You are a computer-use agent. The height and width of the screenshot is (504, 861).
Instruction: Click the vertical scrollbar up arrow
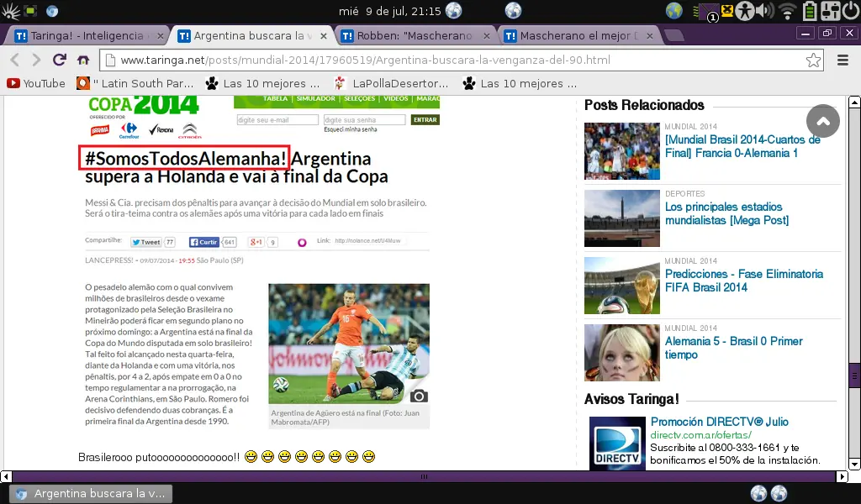(x=854, y=102)
